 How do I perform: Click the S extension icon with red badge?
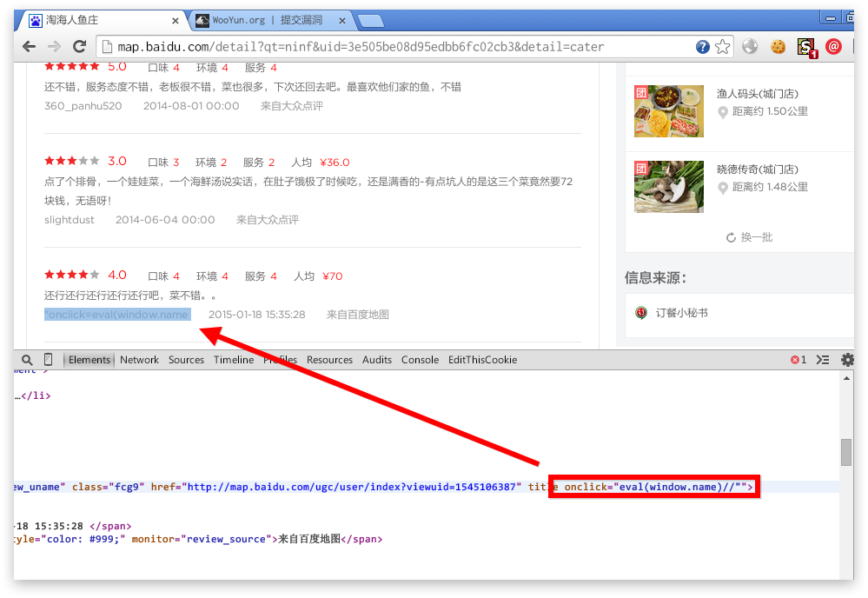click(x=807, y=48)
